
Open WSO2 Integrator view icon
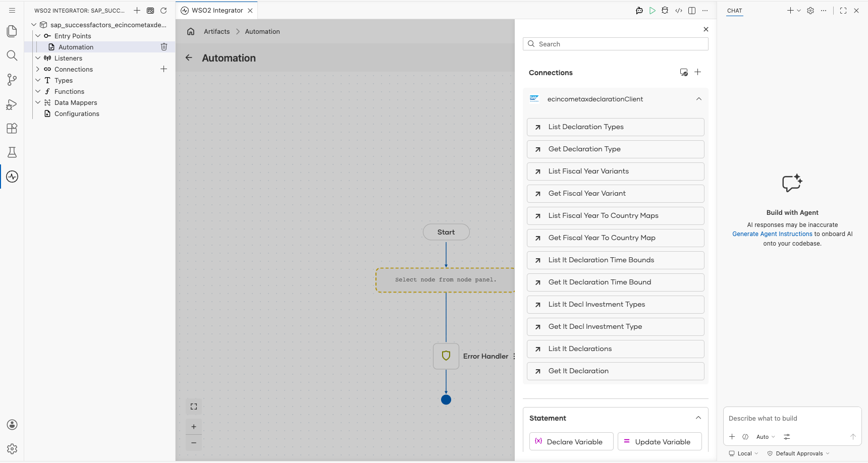(12, 177)
